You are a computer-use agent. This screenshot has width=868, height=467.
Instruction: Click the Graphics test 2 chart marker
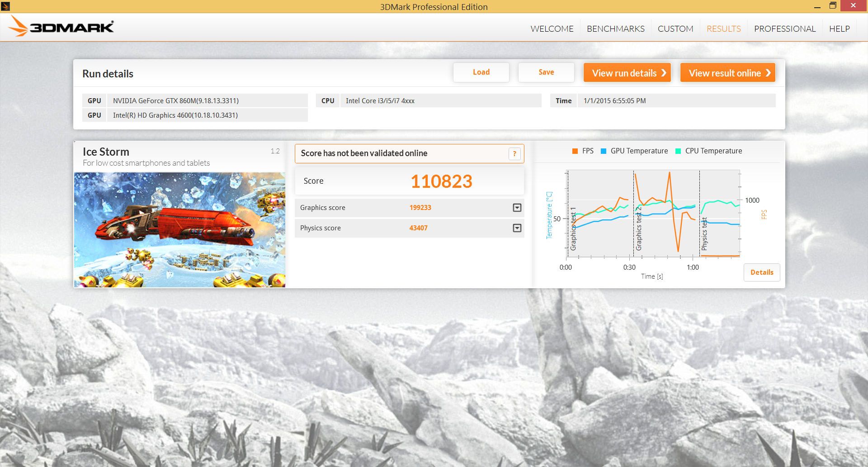[x=638, y=228]
